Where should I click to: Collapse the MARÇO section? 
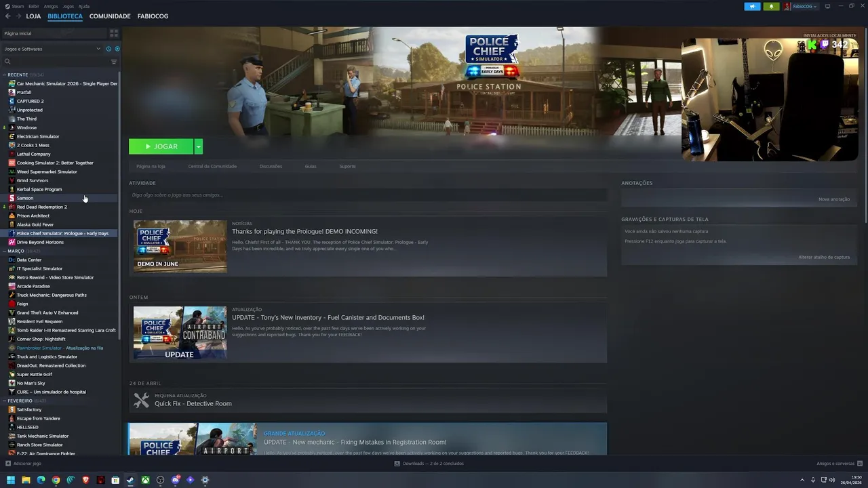pos(4,251)
